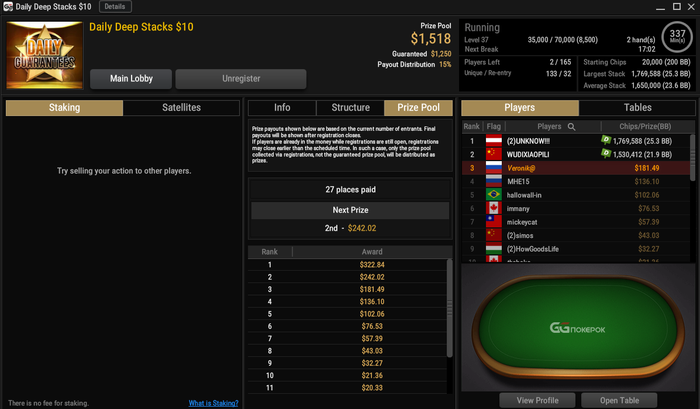Open the Main Lobby
The height and width of the screenshot is (409, 700).
[x=131, y=79]
